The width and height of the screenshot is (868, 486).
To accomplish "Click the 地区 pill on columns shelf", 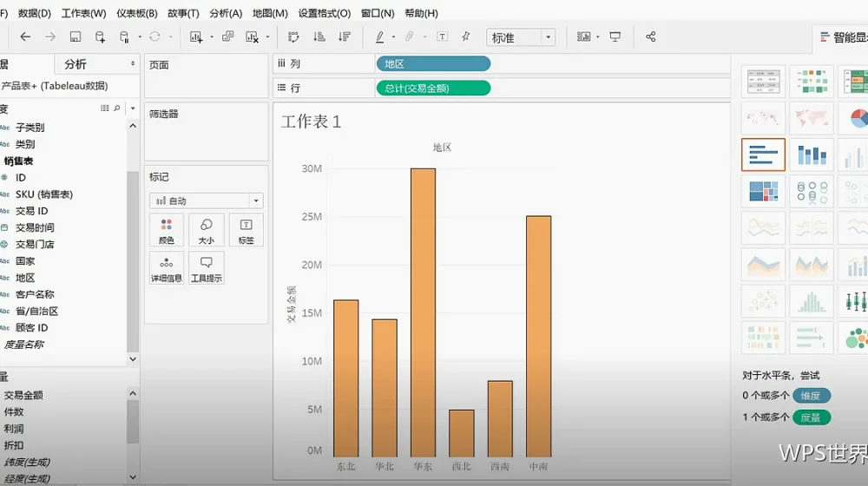I will tap(433, 63).
